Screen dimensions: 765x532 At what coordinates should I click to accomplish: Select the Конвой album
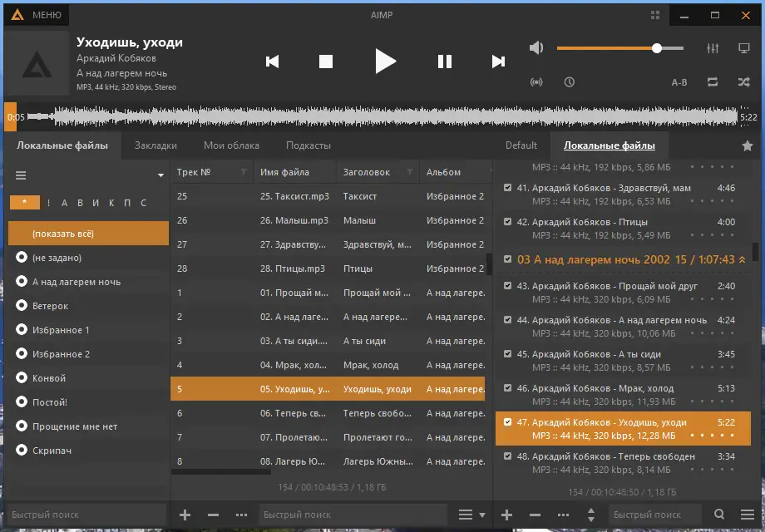point(88,378)
